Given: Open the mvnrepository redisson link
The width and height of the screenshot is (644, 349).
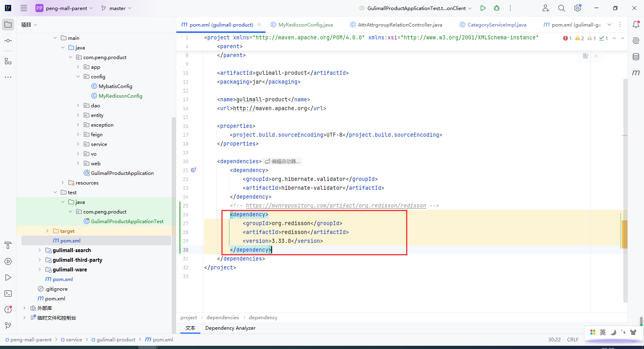Looking at the screenshot, I should coord(336,205).
